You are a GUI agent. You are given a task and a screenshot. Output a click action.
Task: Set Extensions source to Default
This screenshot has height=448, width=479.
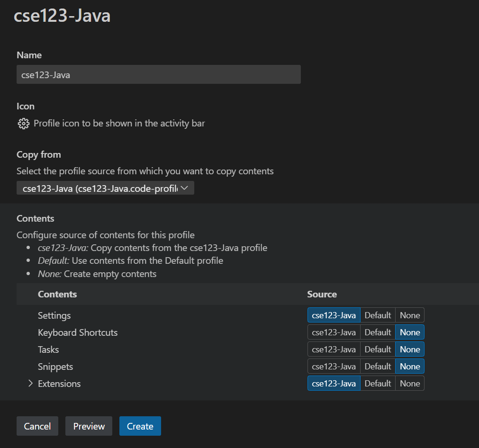[378, 383]
